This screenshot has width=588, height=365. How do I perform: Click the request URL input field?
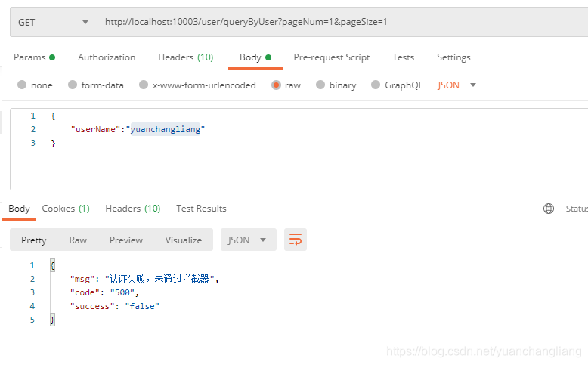coord(342,22)
